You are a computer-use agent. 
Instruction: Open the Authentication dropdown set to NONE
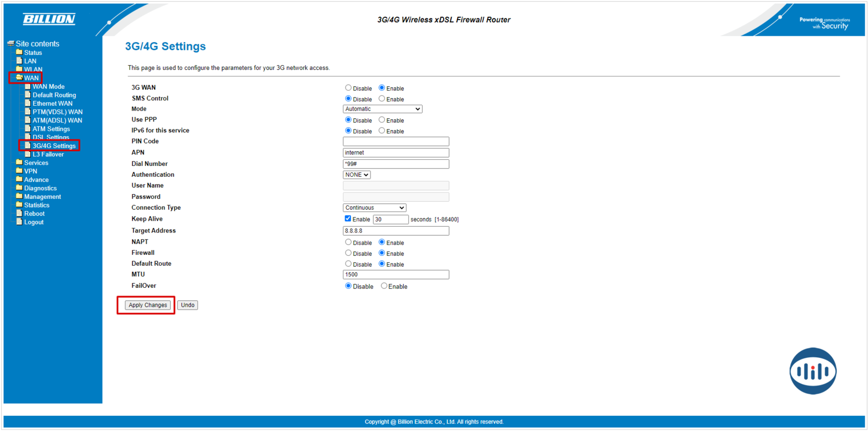356,175
